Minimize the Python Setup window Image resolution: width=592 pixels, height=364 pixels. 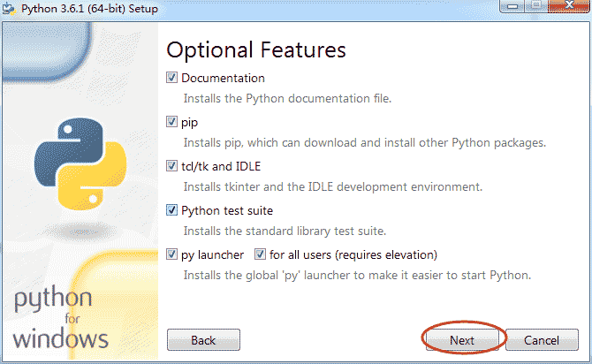point(515,7)
